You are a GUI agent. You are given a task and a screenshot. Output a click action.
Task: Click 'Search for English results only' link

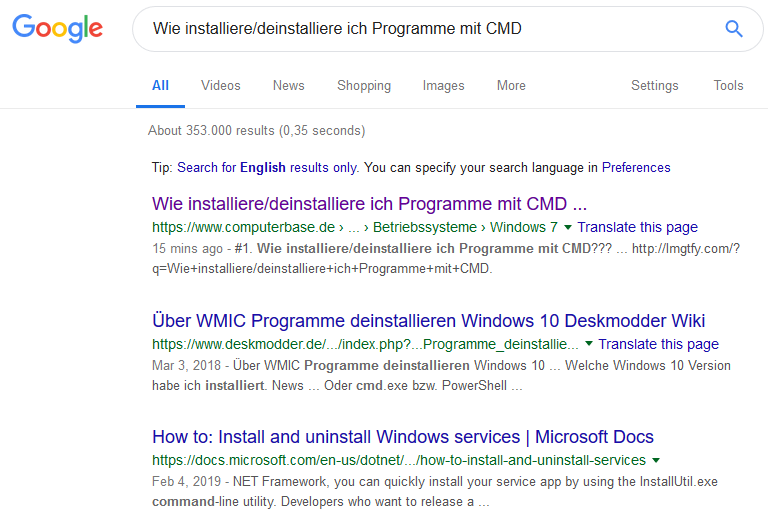coord(267,168)
